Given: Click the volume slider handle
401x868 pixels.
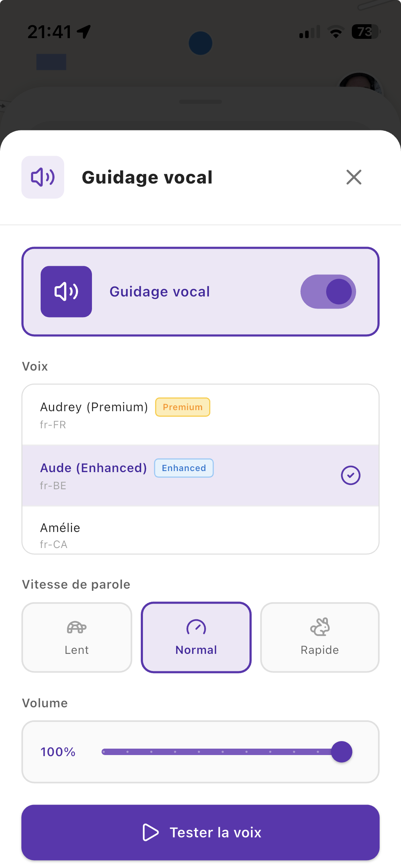Looking at the screenshot, I should [x=341, y=752].
